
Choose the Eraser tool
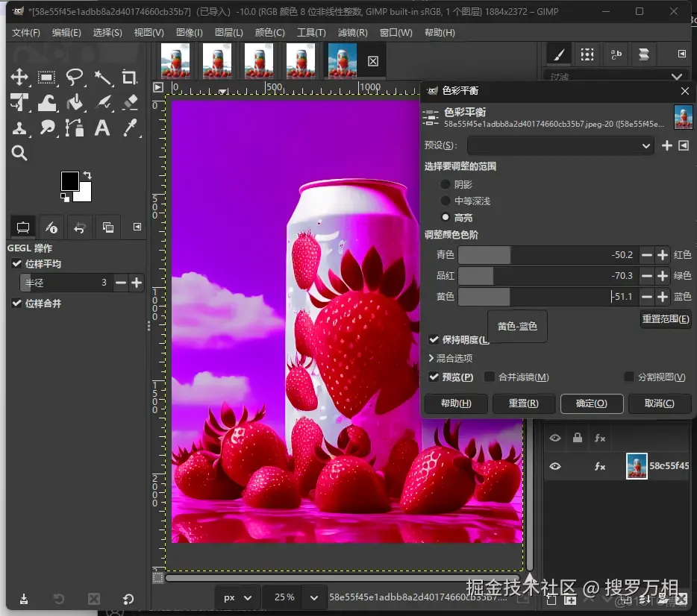pos(130,103)
